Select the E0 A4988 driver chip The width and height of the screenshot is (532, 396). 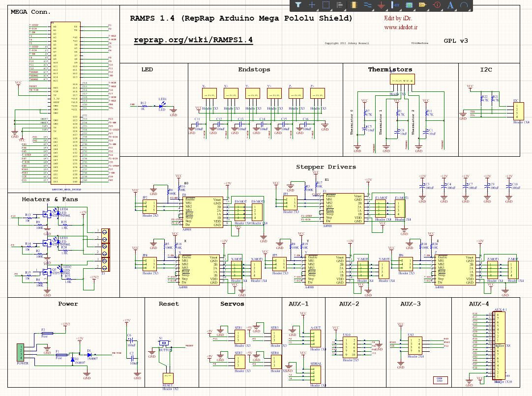(203, 212)
